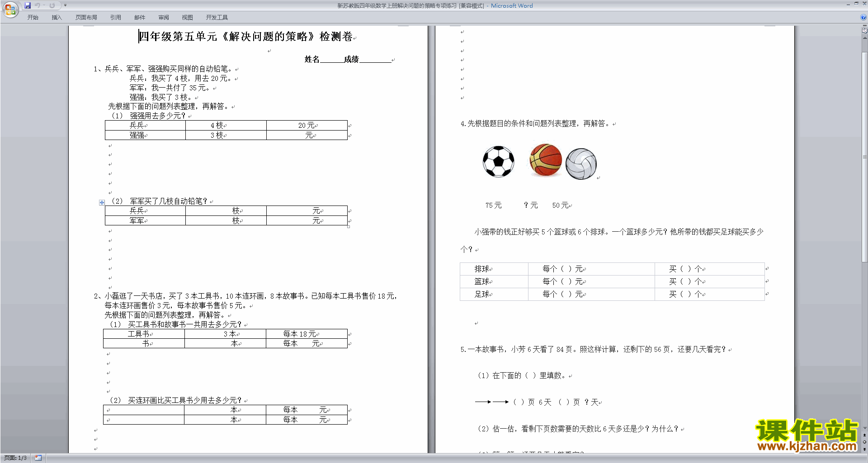Click the line '买连环画比买工具书少用去多少元？'
Image resolution: width=868 pixels, height=463 pixels.
coord(184,401)
